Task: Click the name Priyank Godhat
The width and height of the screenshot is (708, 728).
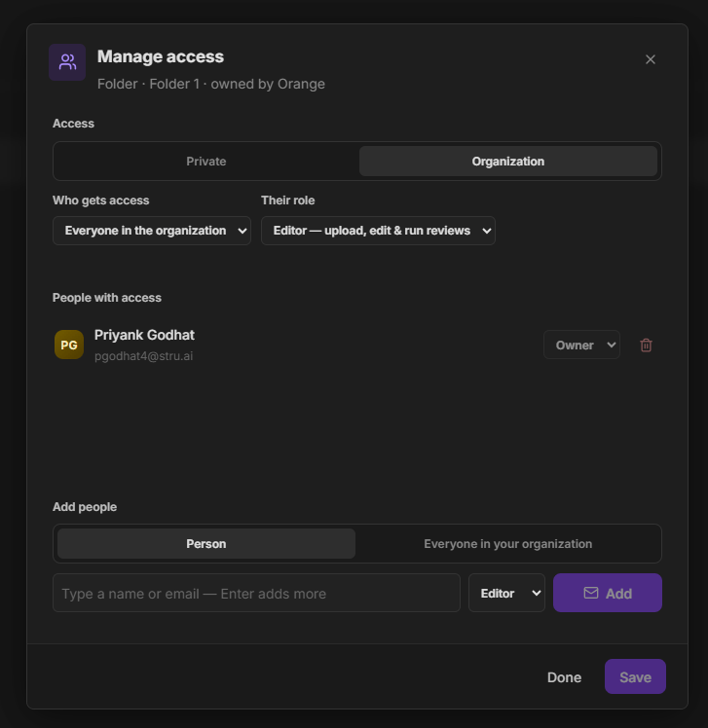Action: [x=144, y=335]
